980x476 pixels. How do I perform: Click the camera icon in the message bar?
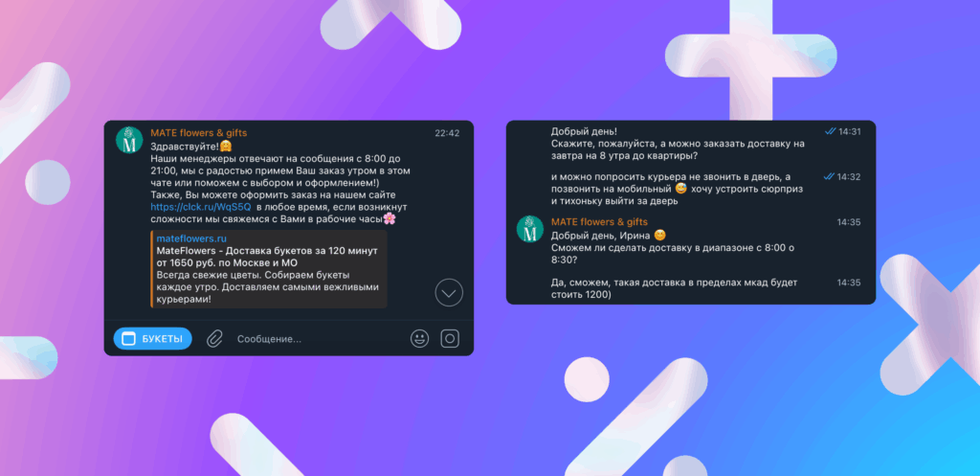click(x=450, y=338)
